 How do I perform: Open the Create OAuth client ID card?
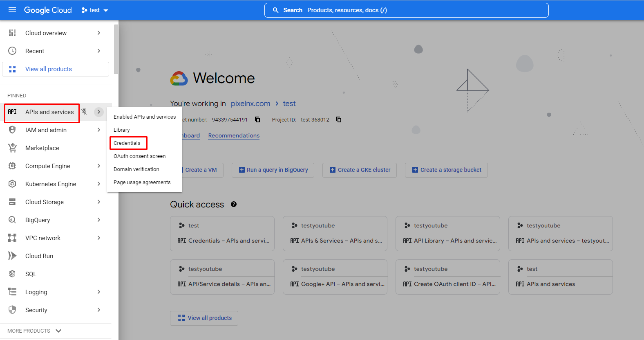[x=448, y=277]
